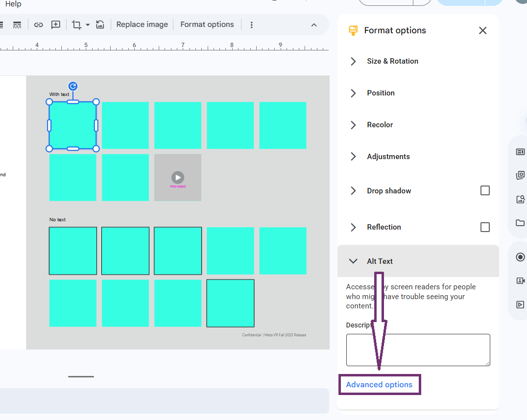Open the three-dot more options menu

click(x=251, y=24)
